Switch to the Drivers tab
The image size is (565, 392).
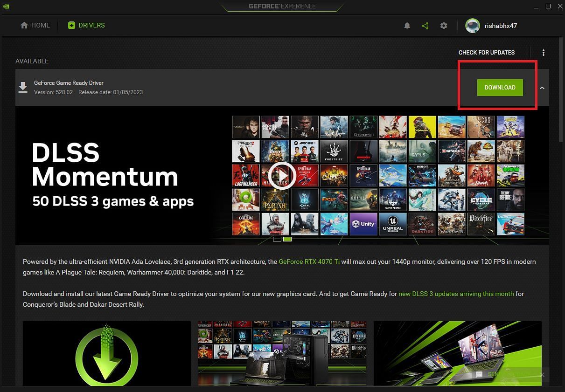[86, 25]
